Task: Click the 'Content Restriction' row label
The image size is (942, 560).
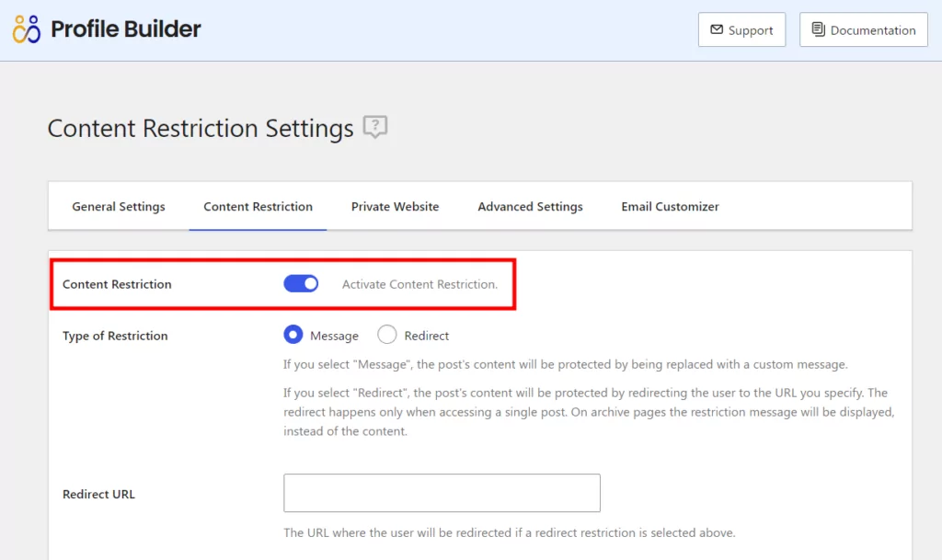Action: 117,284
